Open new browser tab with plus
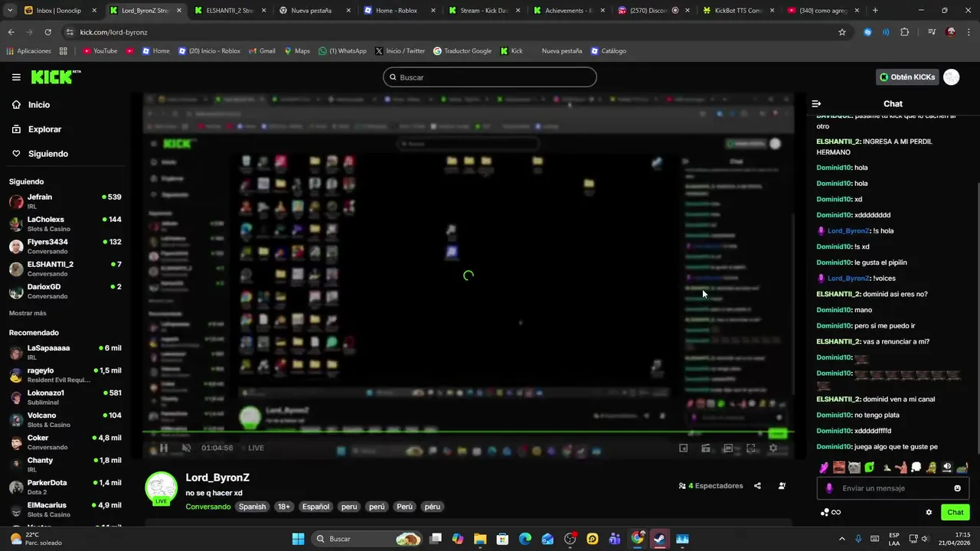 [x=875, y=11]
